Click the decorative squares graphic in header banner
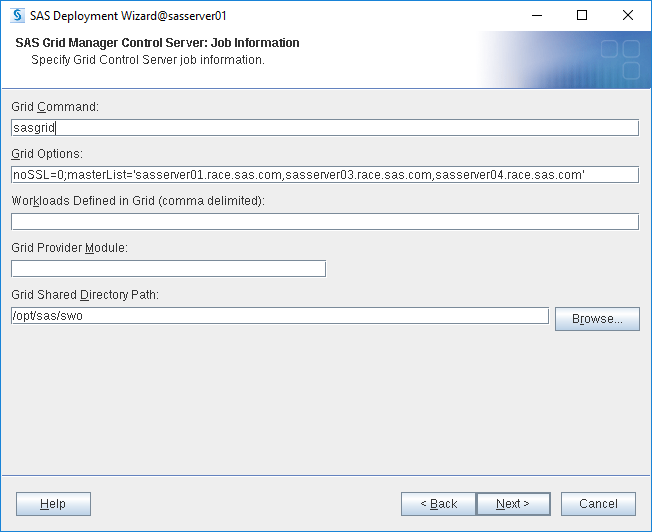This screenshot has width=652, height=532. (x=620, y=59)
